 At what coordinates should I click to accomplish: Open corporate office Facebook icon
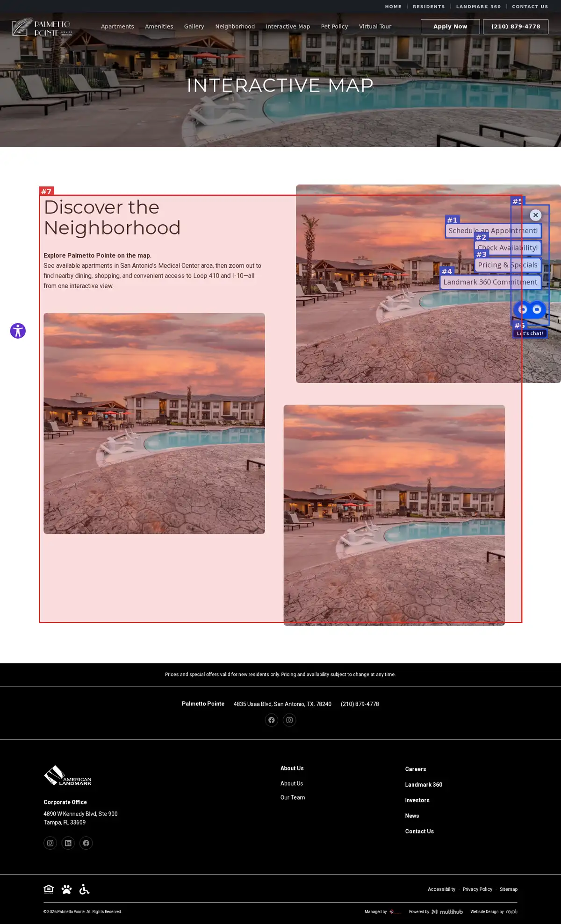coord(86,843)
